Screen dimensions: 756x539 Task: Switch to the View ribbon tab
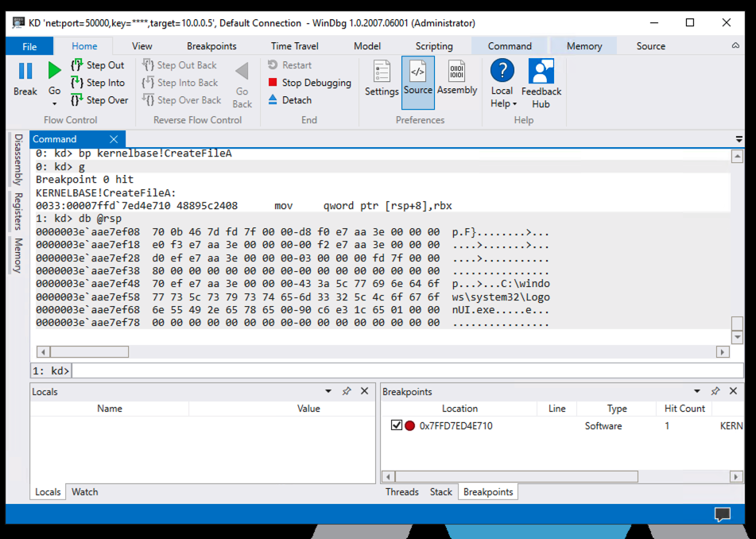click(x=142, y=46)
